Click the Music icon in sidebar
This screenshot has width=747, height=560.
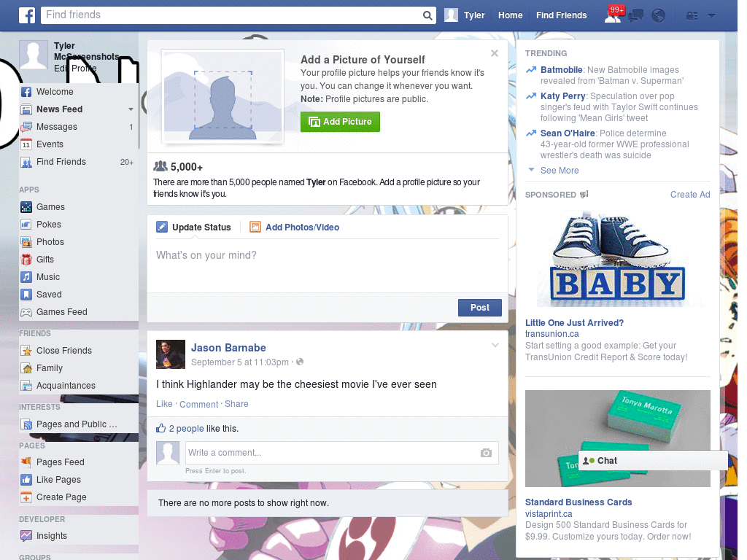coord(26,277)
